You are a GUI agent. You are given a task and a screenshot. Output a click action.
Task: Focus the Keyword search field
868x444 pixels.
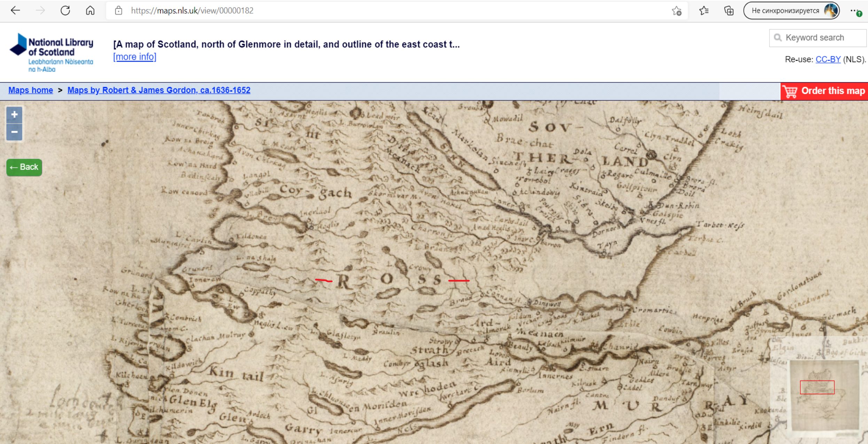818,38
